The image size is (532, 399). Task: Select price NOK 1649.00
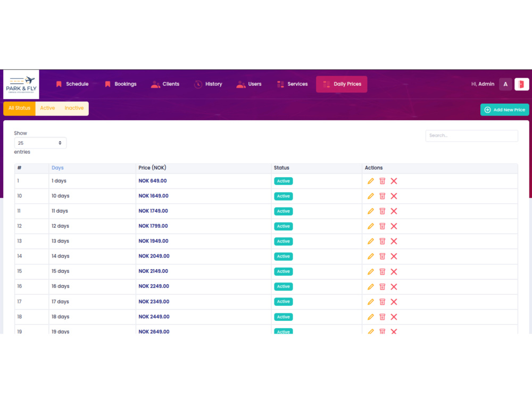153,196
